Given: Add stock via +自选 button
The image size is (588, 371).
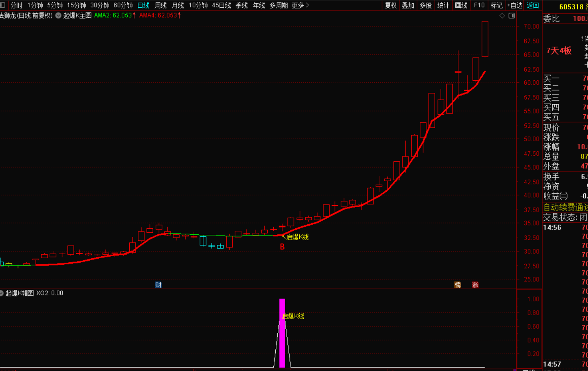Looking at the screenshot, I should (515, 5).
